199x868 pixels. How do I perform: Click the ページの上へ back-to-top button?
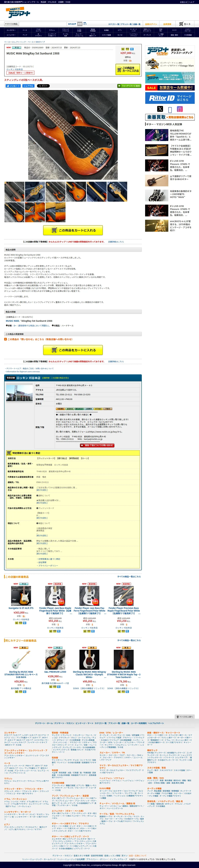point(185,717)
